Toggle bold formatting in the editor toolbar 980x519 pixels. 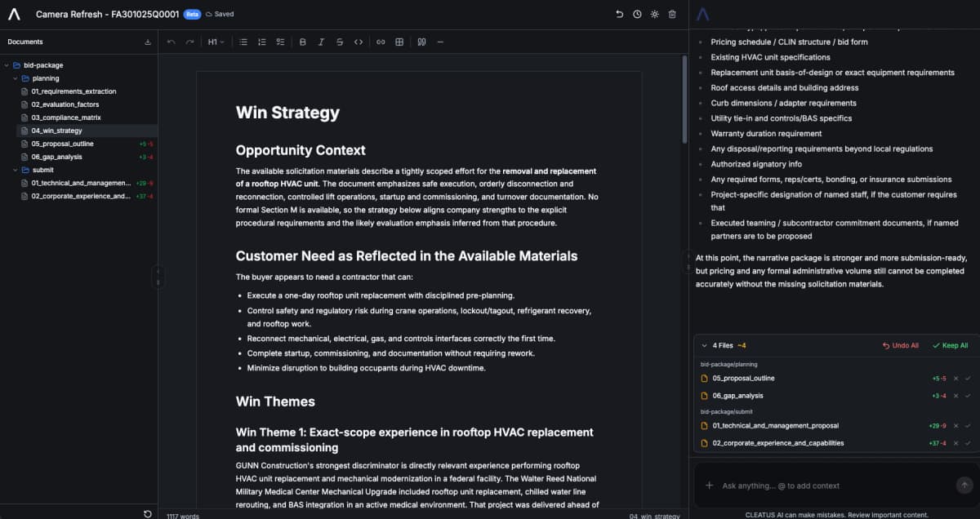[x=302, y=42]
